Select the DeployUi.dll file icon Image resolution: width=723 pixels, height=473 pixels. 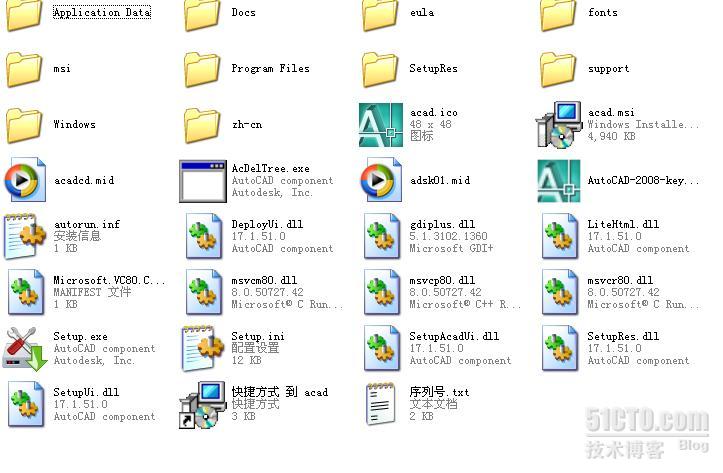pyautogui.click(x=203, y=236)
